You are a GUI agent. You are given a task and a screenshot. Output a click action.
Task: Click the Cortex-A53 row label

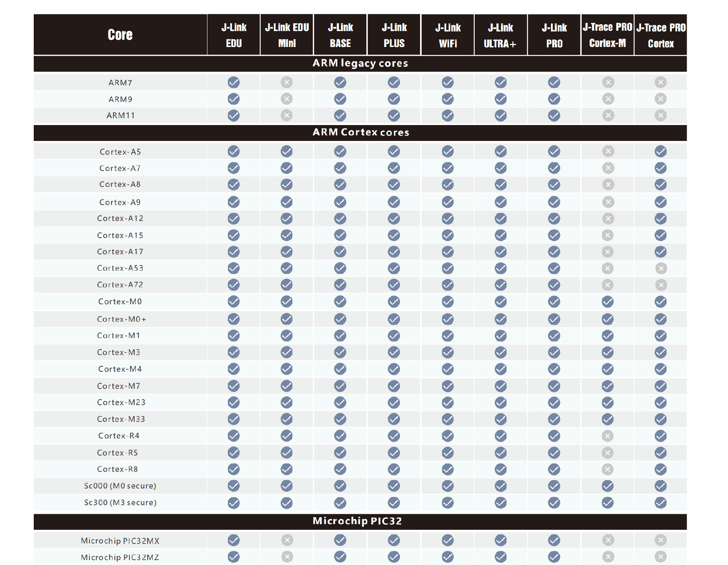120,268
